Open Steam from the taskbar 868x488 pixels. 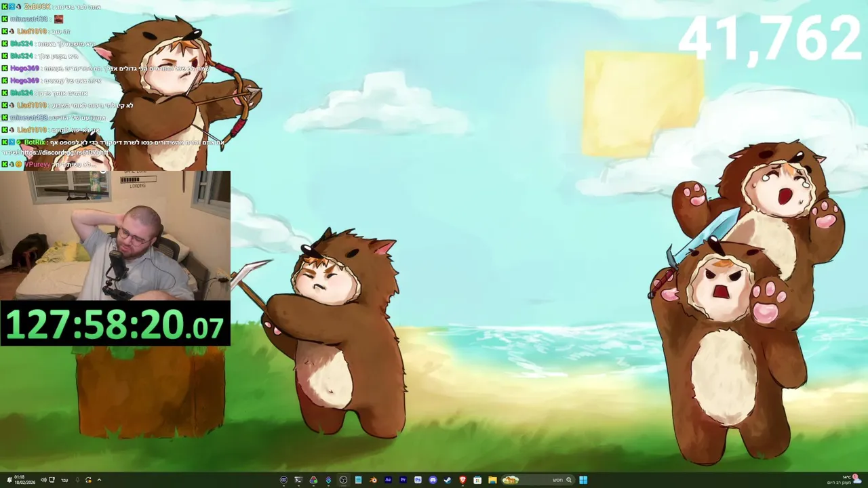tap(448, 480)
